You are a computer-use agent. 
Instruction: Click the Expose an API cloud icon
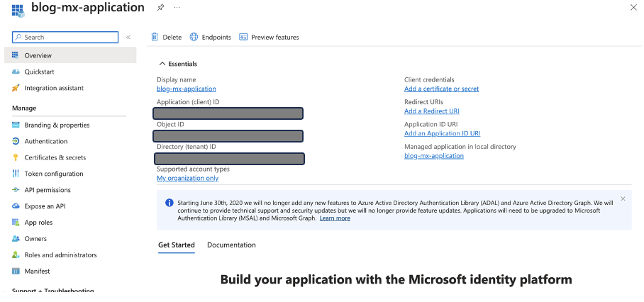(16, 206)
